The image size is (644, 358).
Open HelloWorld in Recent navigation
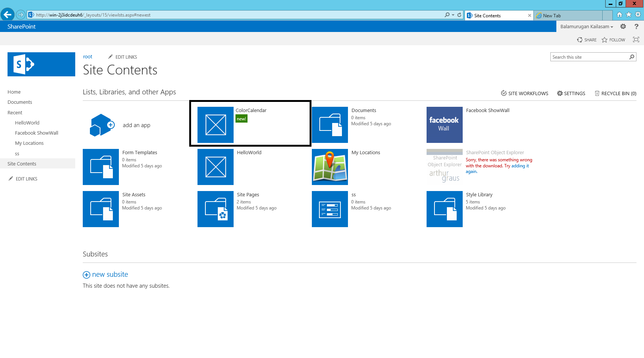(x=27, y=123)
